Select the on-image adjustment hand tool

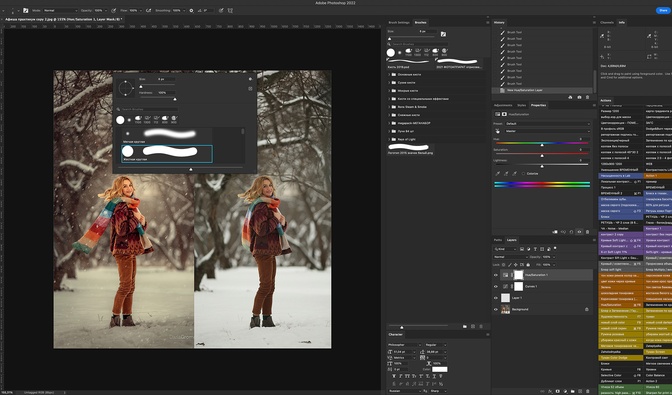click(x=498, y=131)
